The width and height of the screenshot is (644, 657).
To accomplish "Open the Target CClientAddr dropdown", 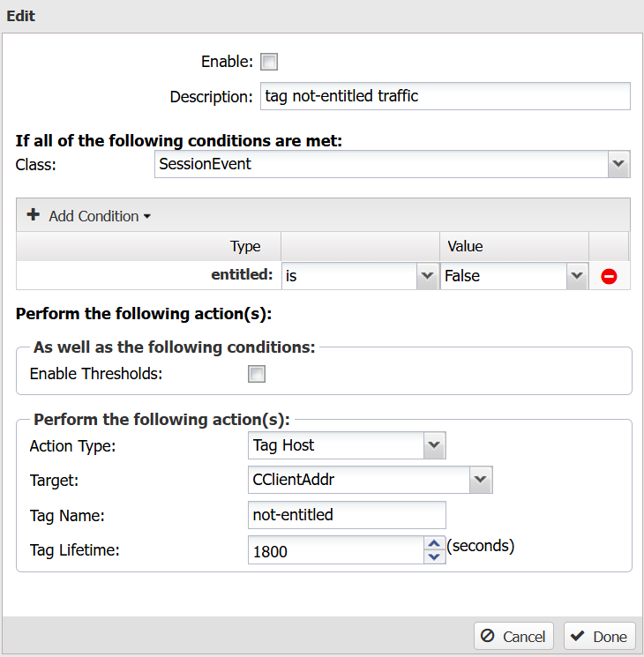I will click(481, 480).
